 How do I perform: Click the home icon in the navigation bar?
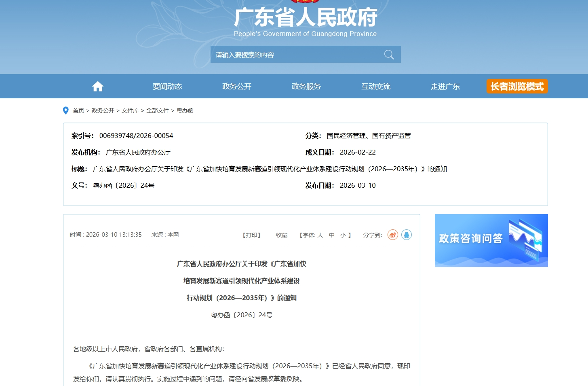point(97,86)
